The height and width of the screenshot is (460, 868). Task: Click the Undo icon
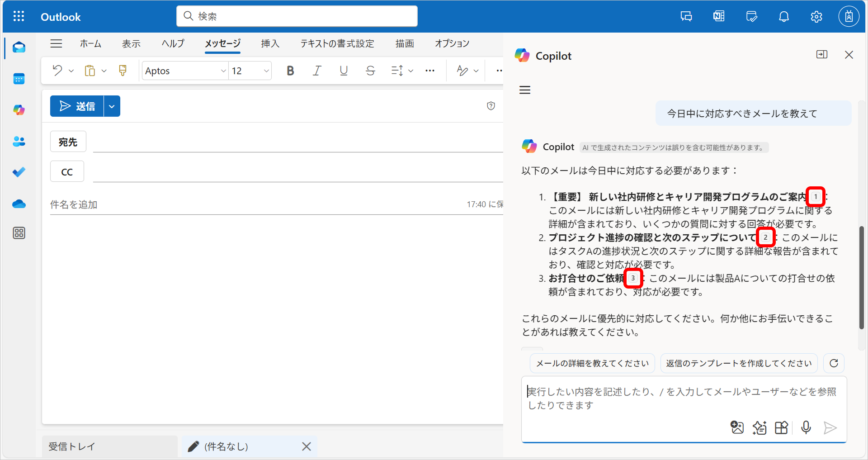57,71
